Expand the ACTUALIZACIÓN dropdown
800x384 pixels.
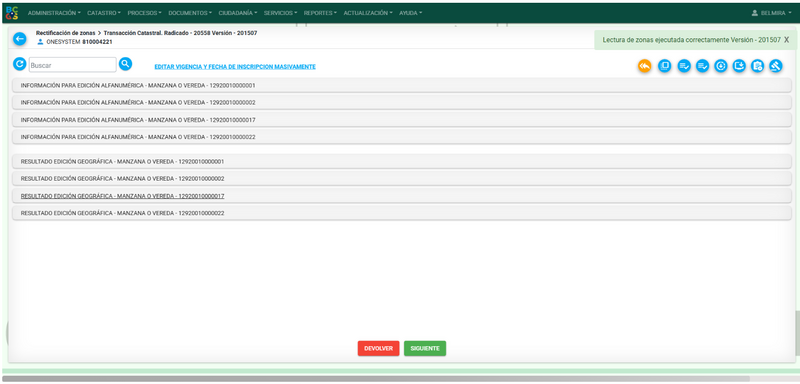click(368, 13)
